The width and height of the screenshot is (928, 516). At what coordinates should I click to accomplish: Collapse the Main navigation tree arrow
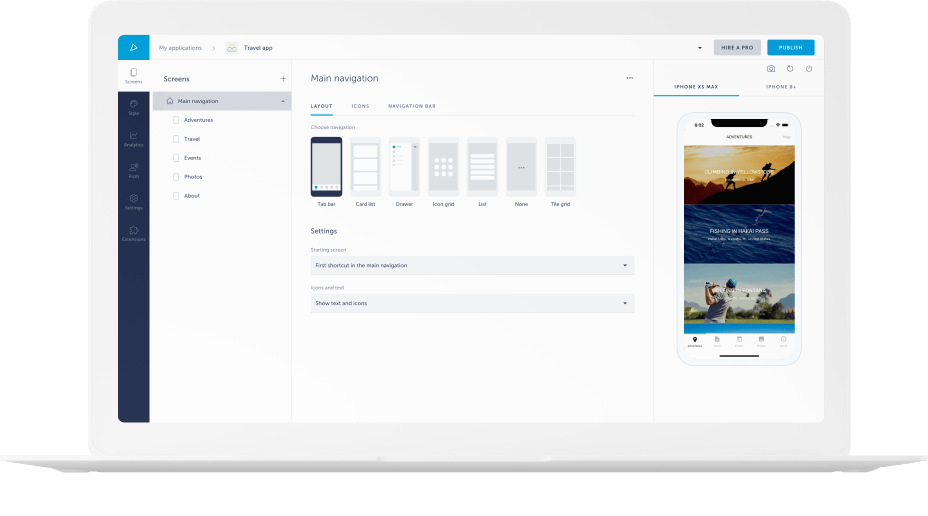[x=283, y=101]
